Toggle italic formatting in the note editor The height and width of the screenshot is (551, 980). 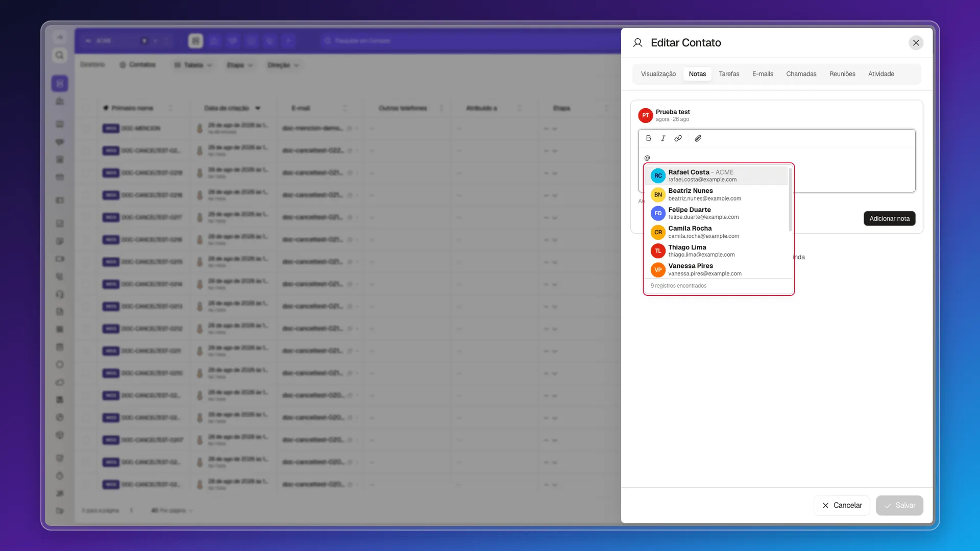coord(663,138)
